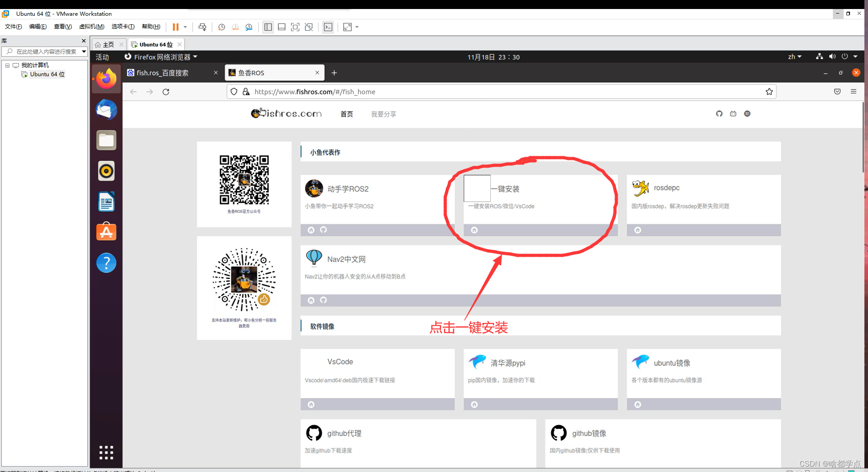Click the take snapshot icon in VMware toolbar
This screenshot has height=472, width=868.
(222, 27)
